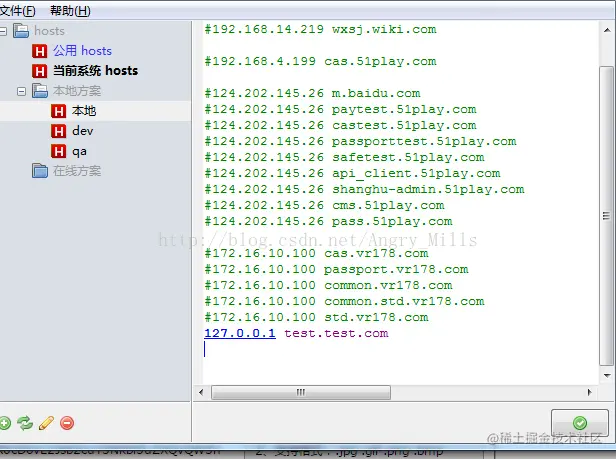This screenshot has width=616, height=459.
Task: Select the 在线方案 group label
Action: tap(77, 171)
